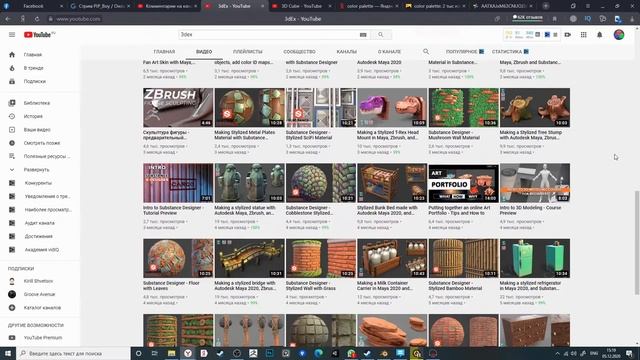Open YouTube apps grid
This screenshot has height=360, width=640.
click(x=584, y=35)
